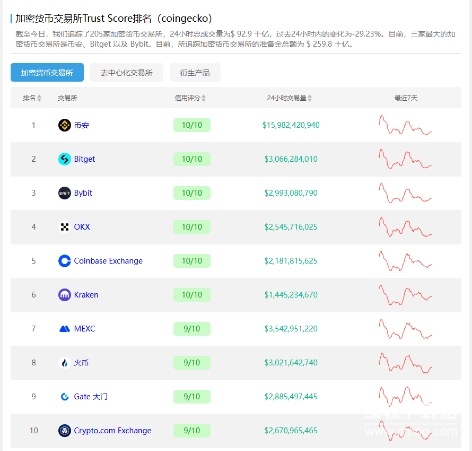Image resolution: width=472 pixels, height=451 pixels.
Task: Click Crypto.com Exchange 9/10 score badge
Action: tap(192, 431)
